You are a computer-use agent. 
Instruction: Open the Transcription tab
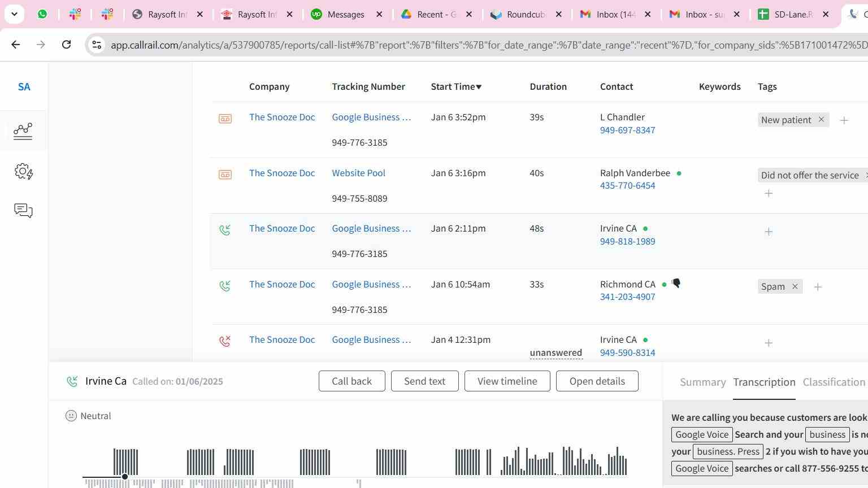pyautogui.click(x=764, y=382)
